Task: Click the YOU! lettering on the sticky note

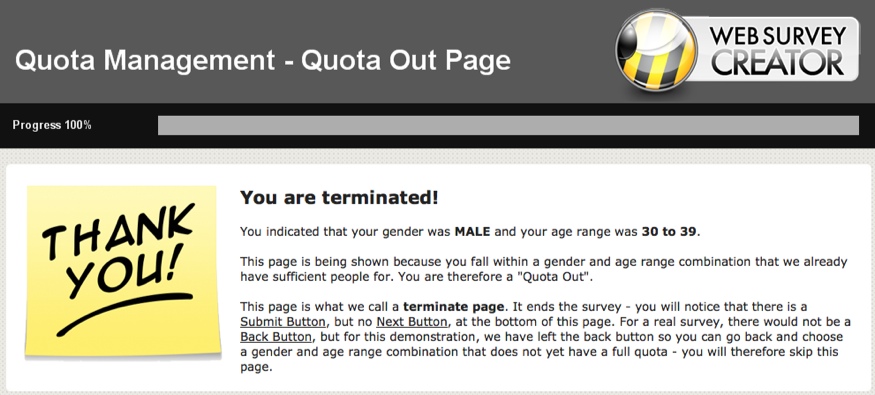Action: click(x=123, y=274)
